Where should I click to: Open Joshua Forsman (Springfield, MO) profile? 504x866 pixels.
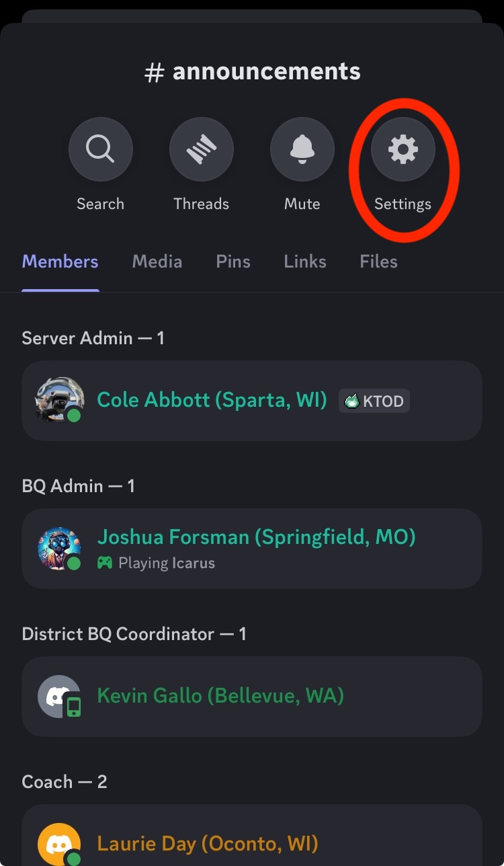click(256, 537)
